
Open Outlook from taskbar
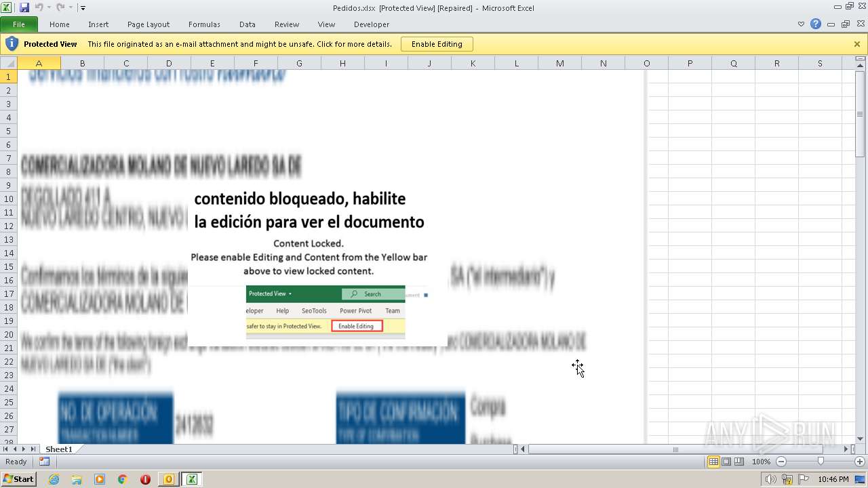click(x=169, y=479)
